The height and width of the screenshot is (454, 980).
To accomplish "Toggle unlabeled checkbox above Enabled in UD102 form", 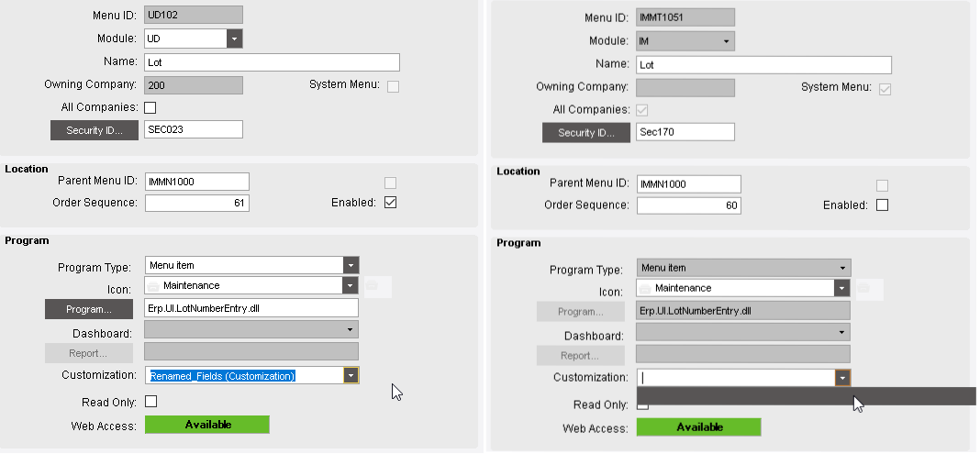I will (x=391, y=183).
